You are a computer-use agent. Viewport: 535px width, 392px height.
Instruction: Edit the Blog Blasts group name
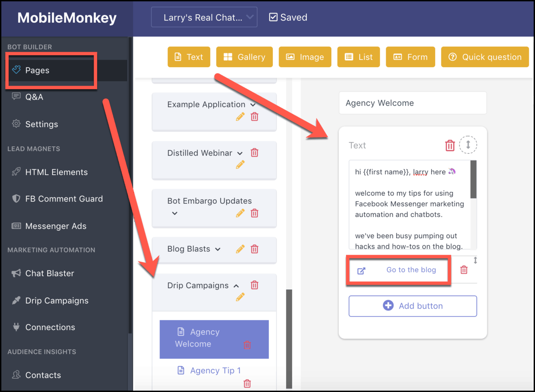[x=240, y=249]
